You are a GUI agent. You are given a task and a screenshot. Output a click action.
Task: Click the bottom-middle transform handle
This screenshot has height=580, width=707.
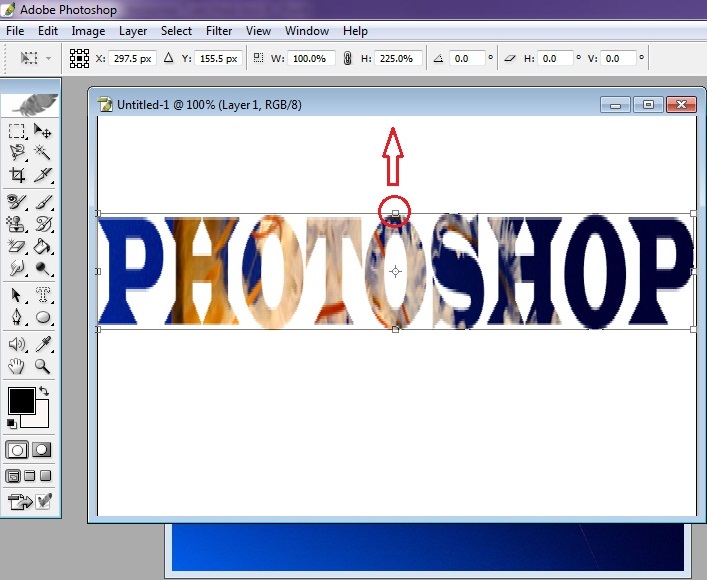click(x=395, y=330)
